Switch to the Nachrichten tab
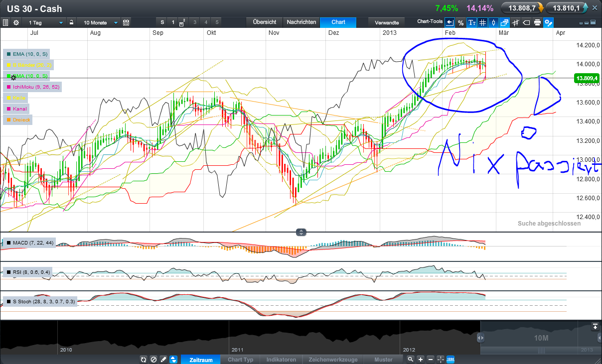Screen dimensions: 602x364 tap(301, 22)
